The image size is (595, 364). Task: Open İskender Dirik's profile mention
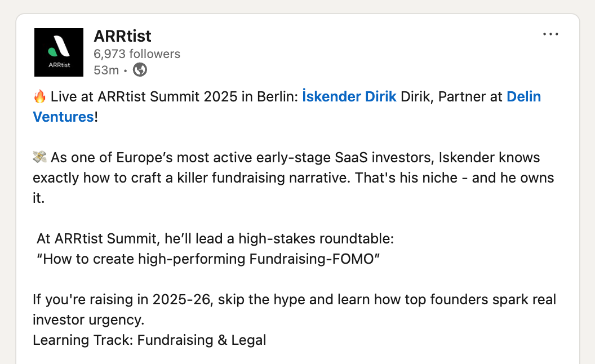click(x=349, y=96)
